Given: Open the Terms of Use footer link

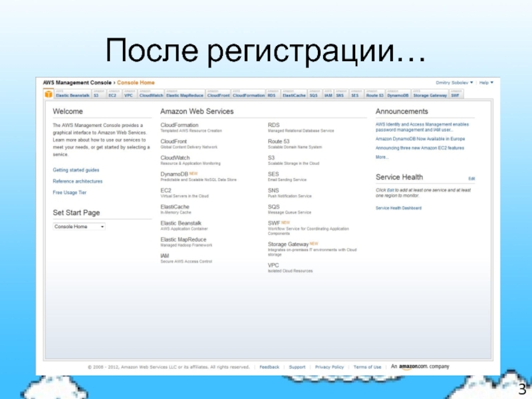Looking at the screenshot, I should click(x=367, y=367).
